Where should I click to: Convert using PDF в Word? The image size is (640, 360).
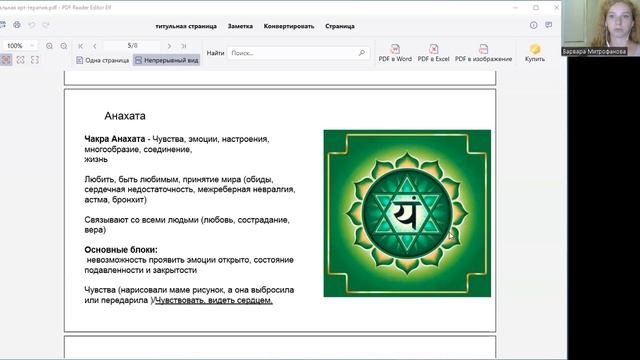[395, 53]
